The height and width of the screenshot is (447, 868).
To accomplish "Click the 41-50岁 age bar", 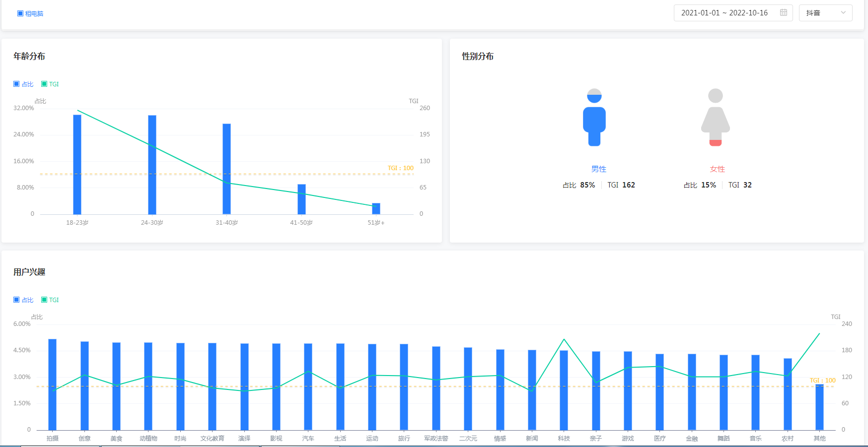I will coord(301,199).
